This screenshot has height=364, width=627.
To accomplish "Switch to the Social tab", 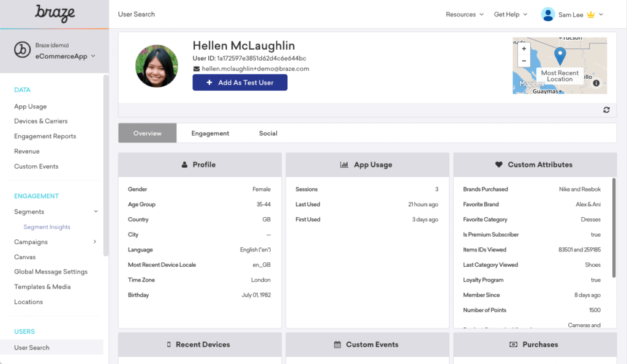I will pos(268,133).
